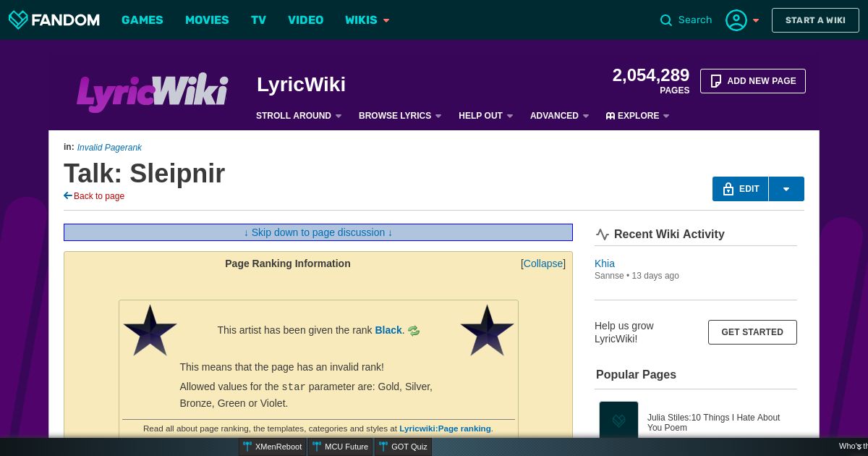Click the Start a Wiki button
868x456 pixels.
[x=815, y=20]
